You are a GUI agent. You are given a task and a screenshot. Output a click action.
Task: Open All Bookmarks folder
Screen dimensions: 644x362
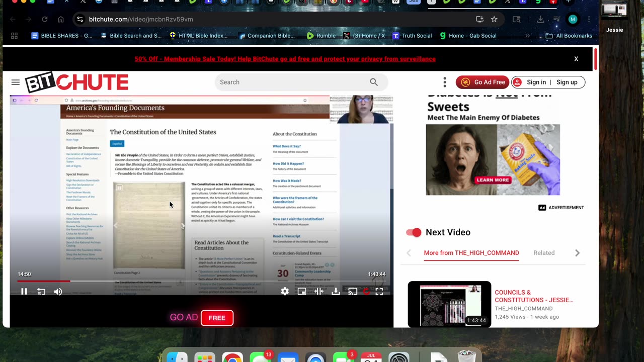(x=569, y=36)
